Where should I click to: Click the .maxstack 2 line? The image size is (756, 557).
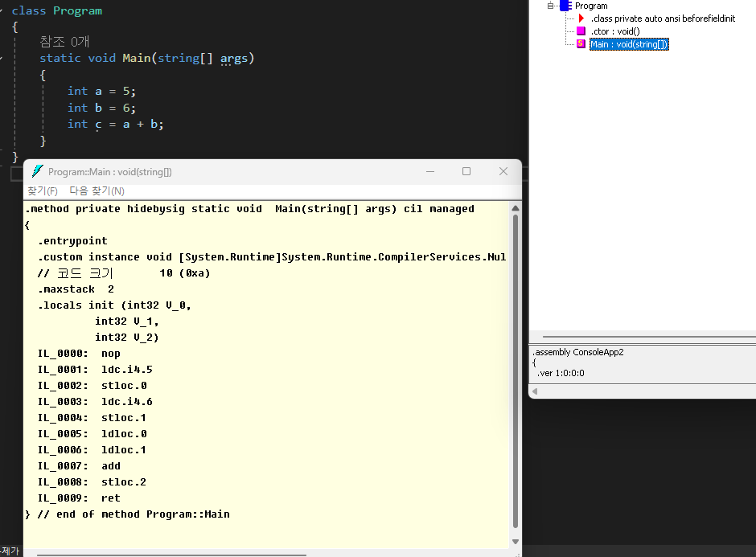76,289
